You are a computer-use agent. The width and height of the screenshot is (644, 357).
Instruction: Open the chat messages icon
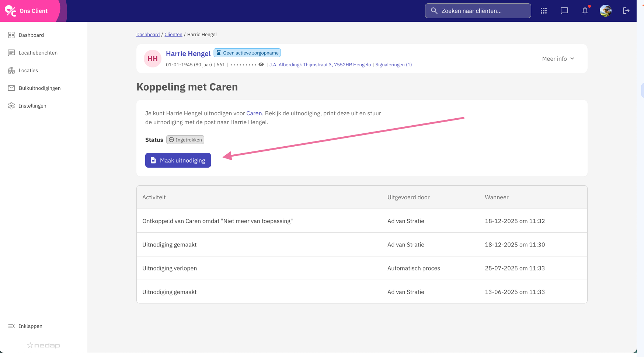[x=564, y=11]
